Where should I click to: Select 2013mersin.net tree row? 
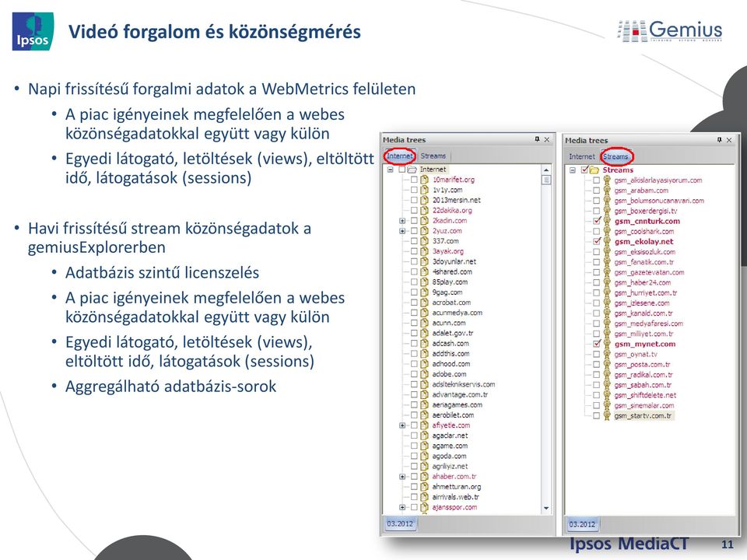click(457, 200)
